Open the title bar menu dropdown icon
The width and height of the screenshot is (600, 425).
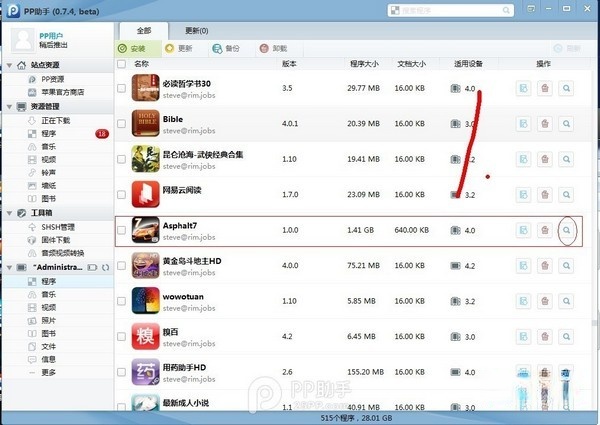(531, 8)
